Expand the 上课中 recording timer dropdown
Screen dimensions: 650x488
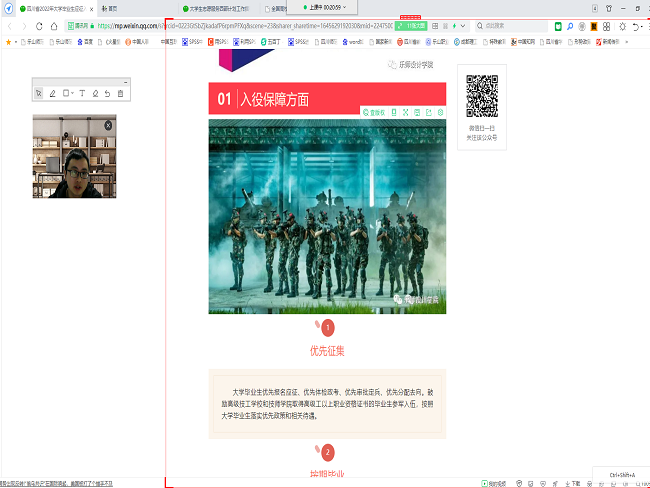click(x=344, y=7)
